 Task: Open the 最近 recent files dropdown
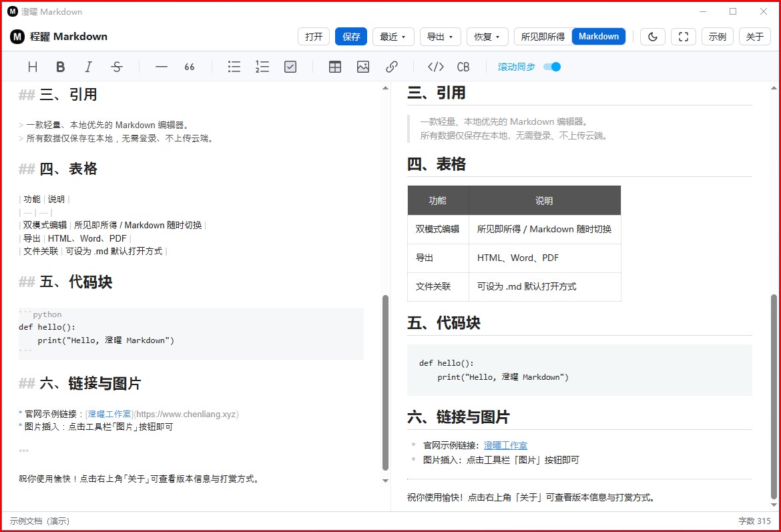point(393,36)
